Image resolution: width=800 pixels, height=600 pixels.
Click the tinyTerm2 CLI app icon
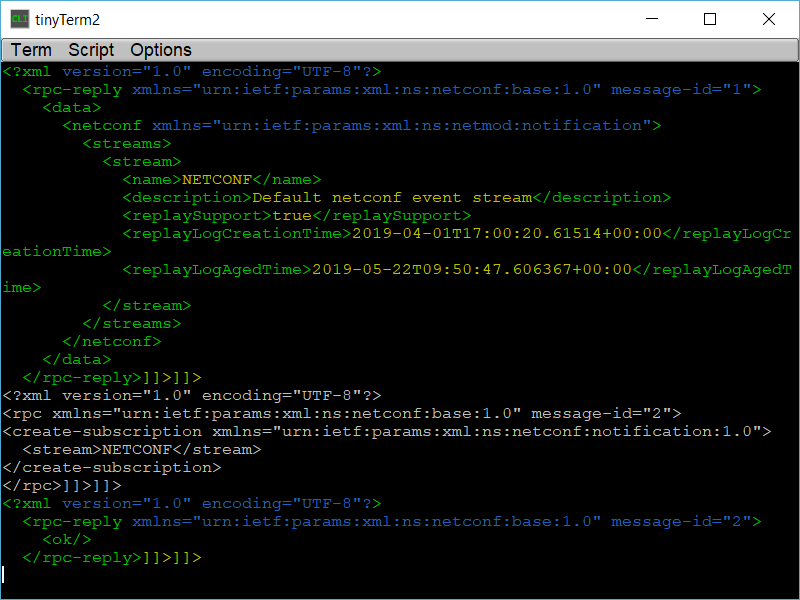coord(19,19)
